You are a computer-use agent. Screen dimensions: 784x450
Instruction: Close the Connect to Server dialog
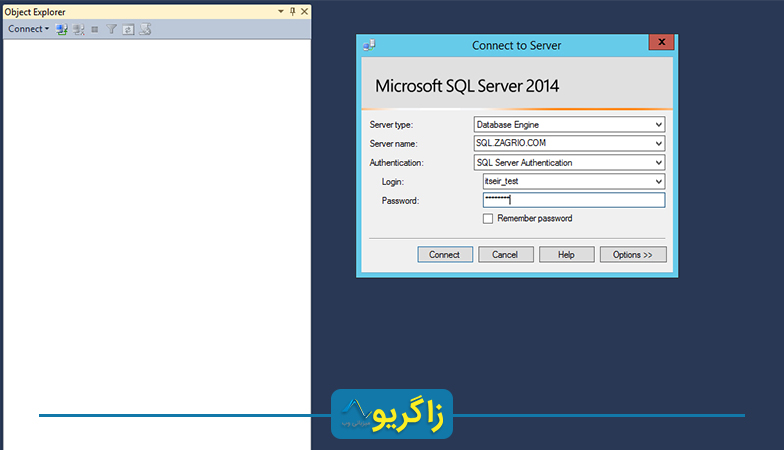pyautogui.click(x=662, y=42)
